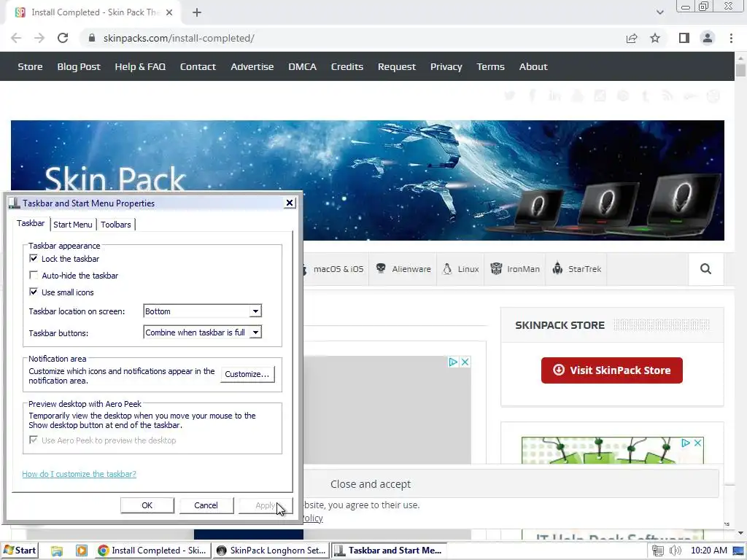
Task: Open the Start menu
Action: (20, 551)
